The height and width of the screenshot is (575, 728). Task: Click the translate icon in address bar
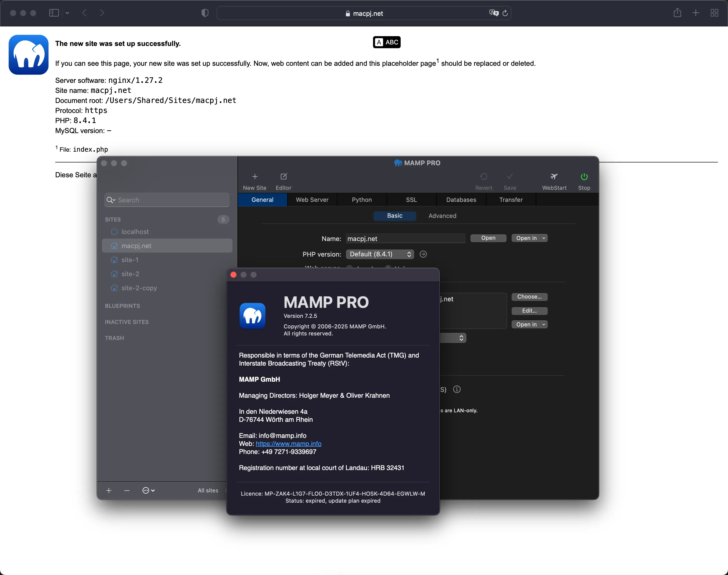[494, 13]
